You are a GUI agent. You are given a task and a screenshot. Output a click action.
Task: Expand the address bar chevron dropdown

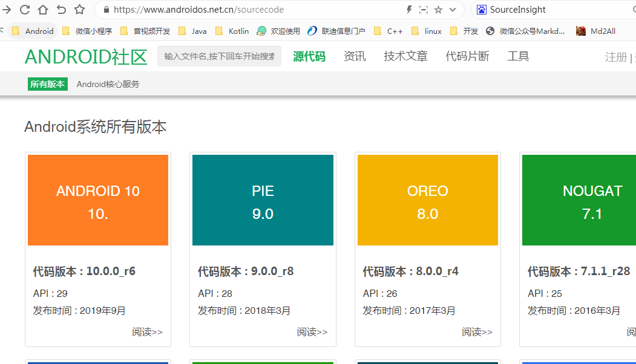pos(453,10)
